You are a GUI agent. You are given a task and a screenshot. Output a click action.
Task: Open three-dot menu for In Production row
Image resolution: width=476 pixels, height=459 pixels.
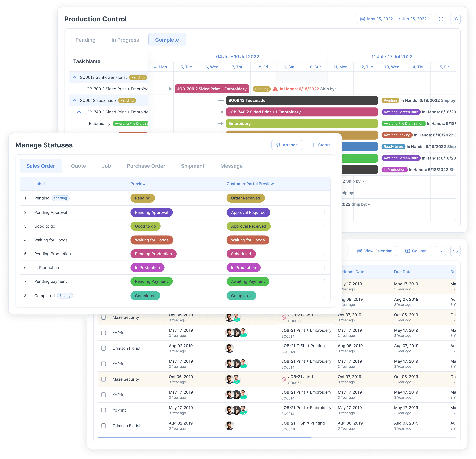click(325, 268)
